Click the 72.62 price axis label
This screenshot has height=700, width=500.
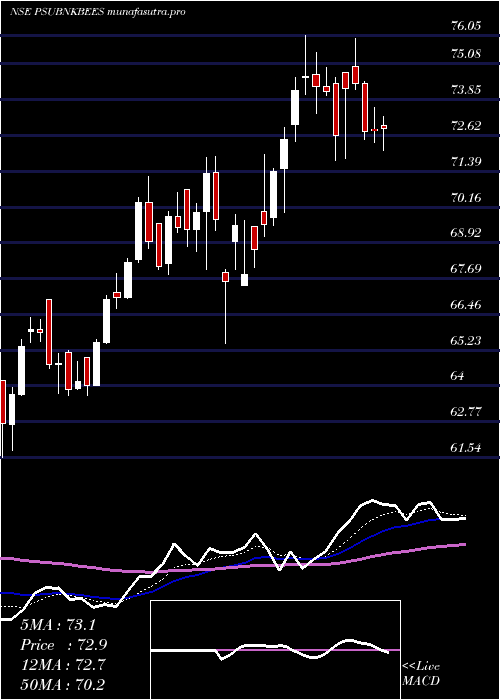[466, 125]
